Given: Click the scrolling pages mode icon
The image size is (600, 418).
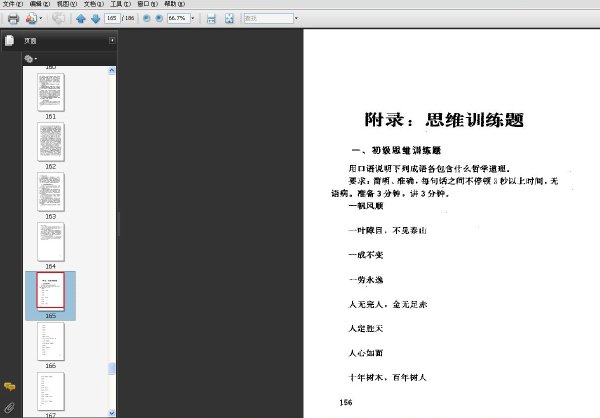Looking at the screenshot, I should coord(211,18).
